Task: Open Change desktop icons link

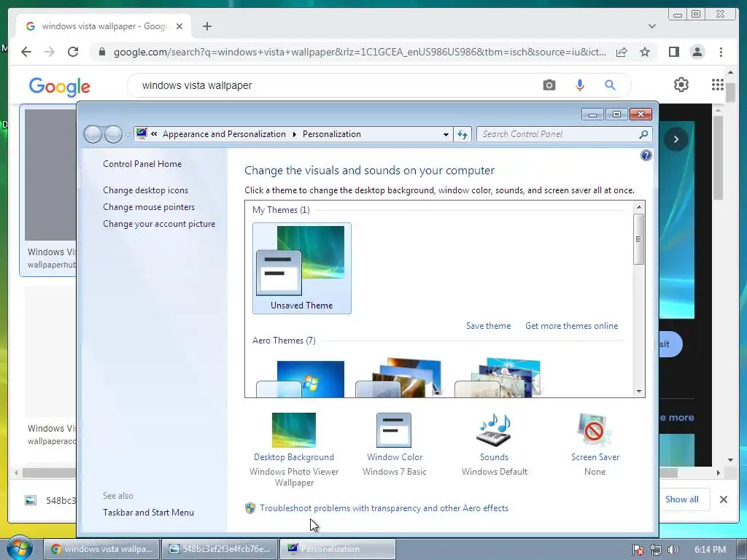Action: click(145, 190)
